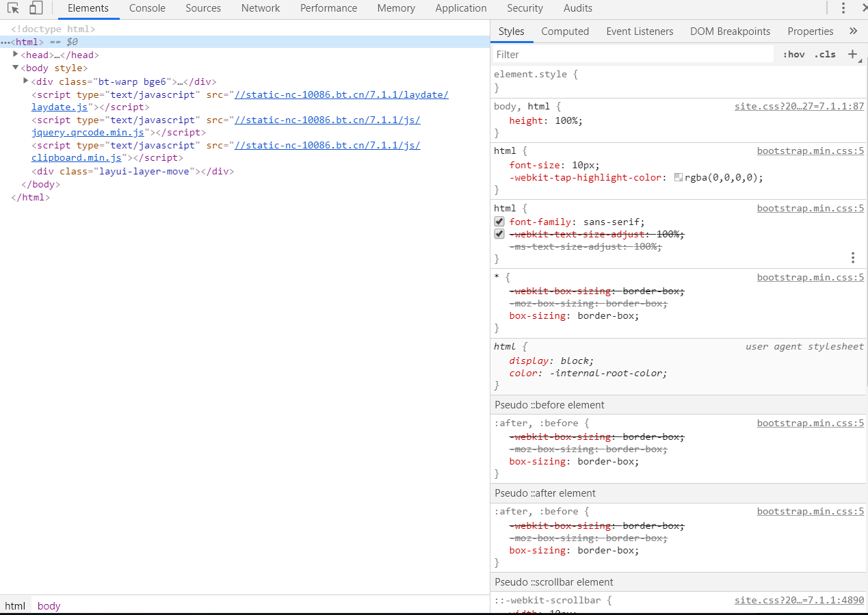This screenshot has height=615, width=868.
Task: Open three-dot menu in html font-family rule
Action: tap(853, 258)
